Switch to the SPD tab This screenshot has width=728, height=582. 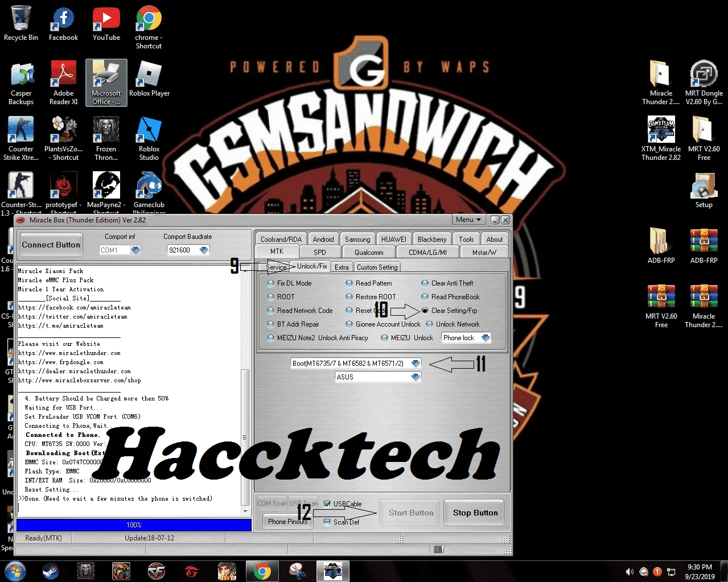coord(320,252)
